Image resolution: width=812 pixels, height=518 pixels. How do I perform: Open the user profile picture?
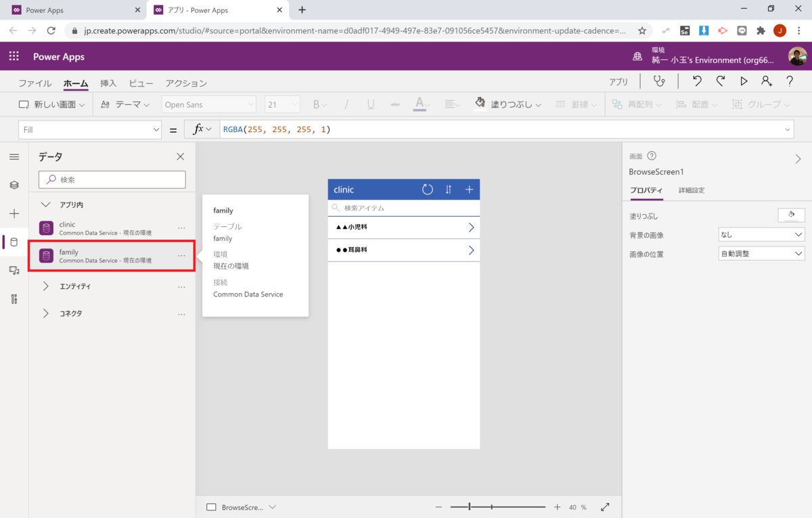coord(797,56)
